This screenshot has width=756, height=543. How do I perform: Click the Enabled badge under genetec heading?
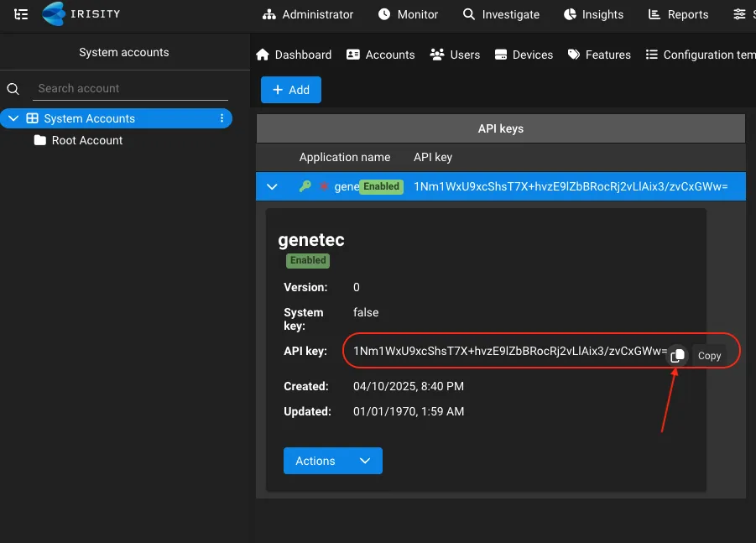(x=308, y=260)
